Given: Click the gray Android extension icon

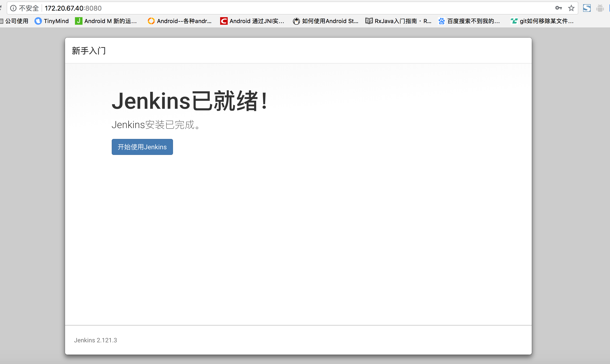Looking at the screenshot, I should pyautogui.click(x=600, y=8).
